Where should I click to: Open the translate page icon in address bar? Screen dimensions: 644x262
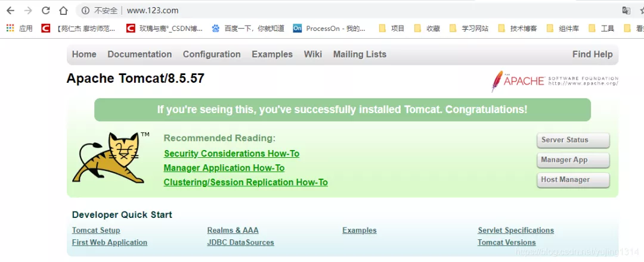point(626,11)
